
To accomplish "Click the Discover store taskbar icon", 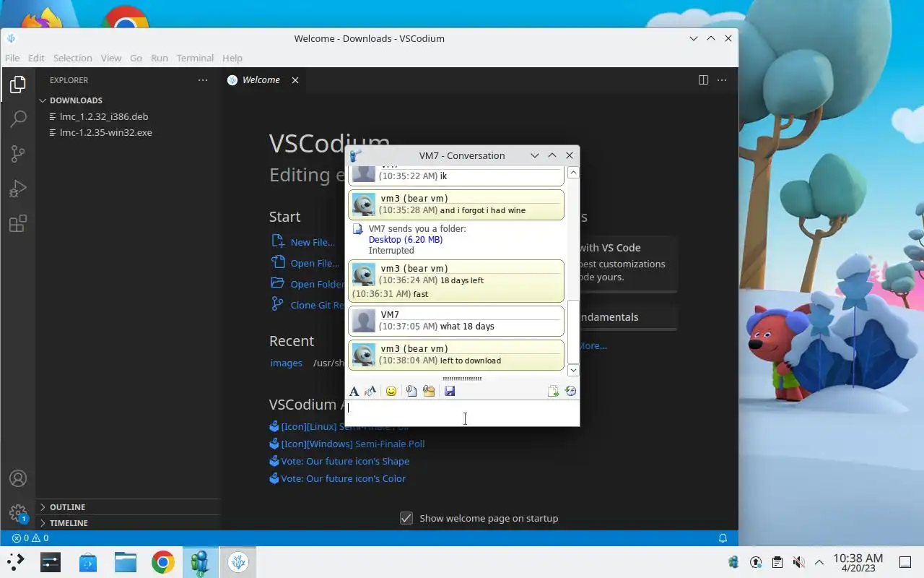I will 88,561.
